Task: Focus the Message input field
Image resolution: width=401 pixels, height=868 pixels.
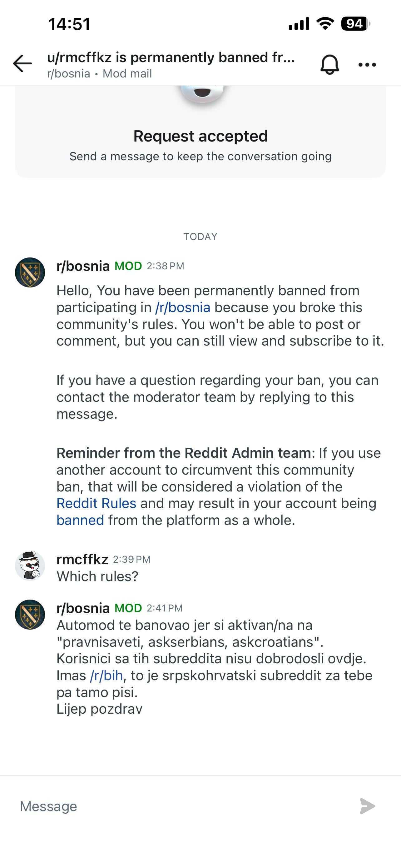Action: point(182,806)
